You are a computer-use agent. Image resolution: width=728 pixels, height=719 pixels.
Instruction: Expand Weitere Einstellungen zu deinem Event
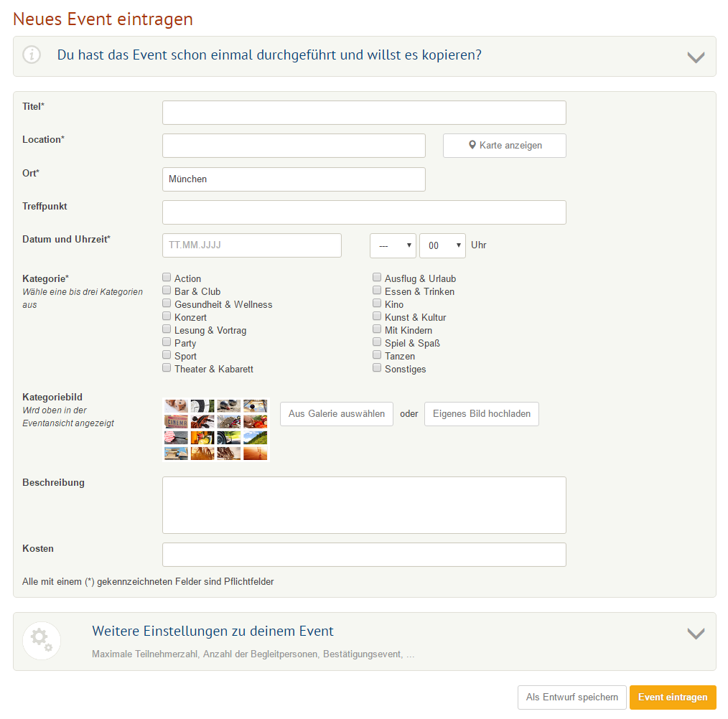tap(695, 634)
